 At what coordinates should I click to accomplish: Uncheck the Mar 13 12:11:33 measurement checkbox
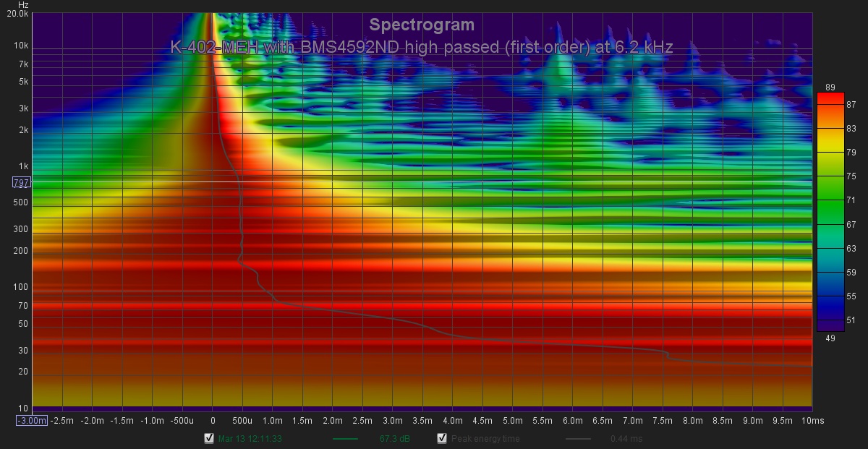pos(210,438)
